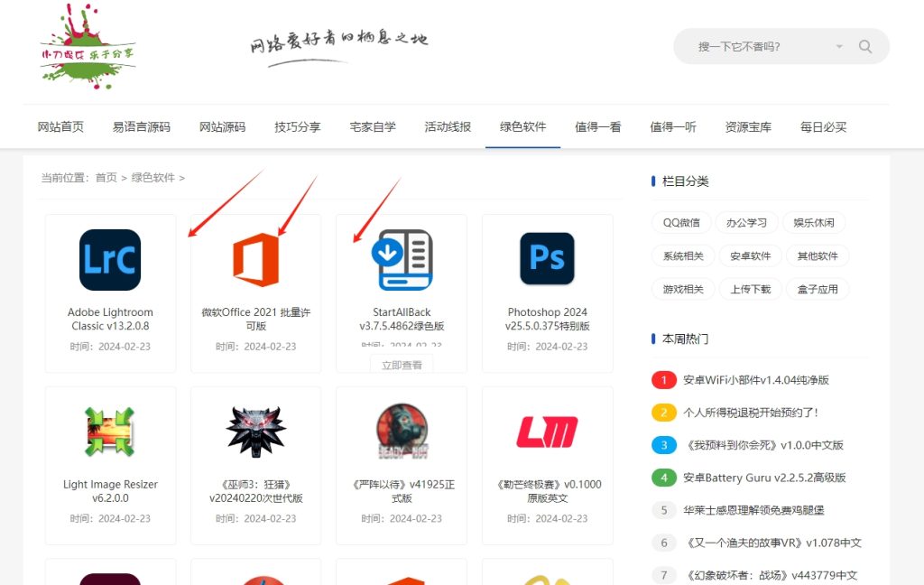
Task: Open the Witcher 3 wolf head icon
Action: click(255, 432)
